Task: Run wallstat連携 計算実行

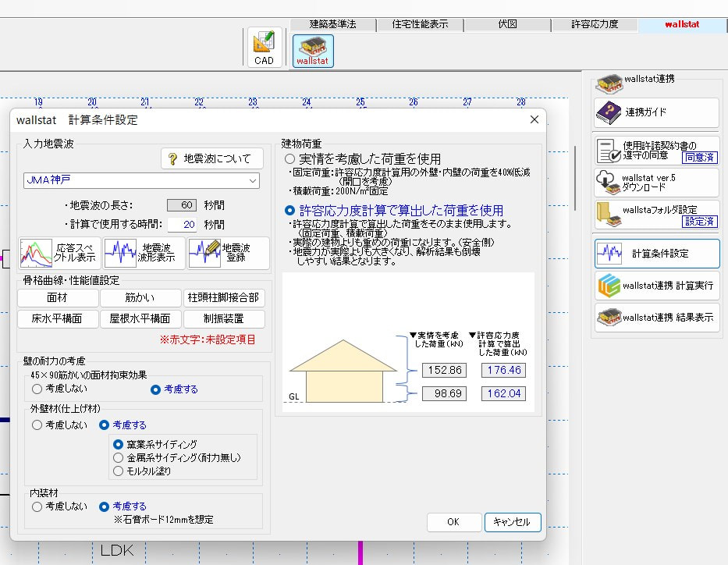Action: (656, 286)
